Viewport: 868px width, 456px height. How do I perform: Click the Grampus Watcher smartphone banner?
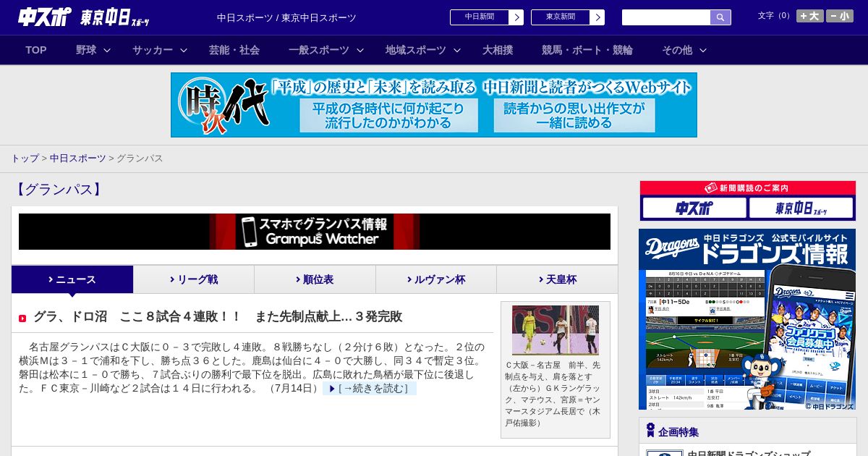click(315, 232)
